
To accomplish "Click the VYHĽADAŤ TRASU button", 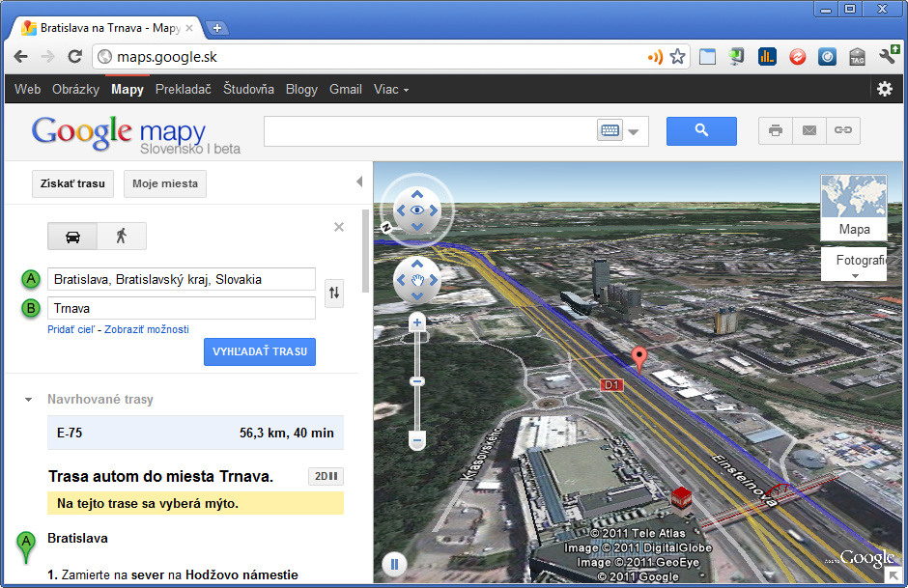I will [260, 351].
